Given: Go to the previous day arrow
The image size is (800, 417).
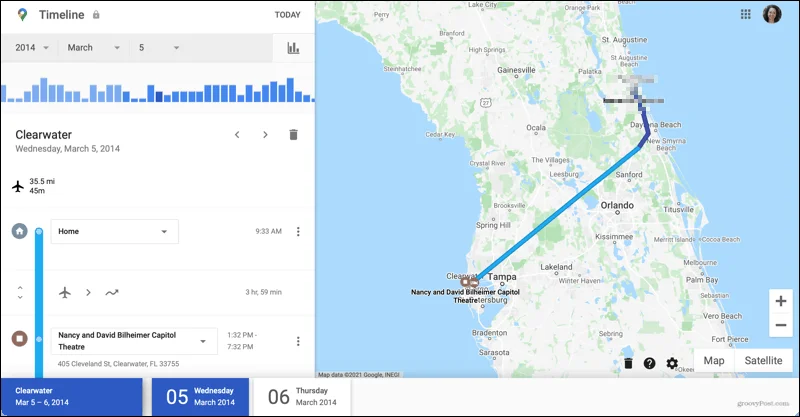Looking at the screenshot, I should tap(237, 135).
